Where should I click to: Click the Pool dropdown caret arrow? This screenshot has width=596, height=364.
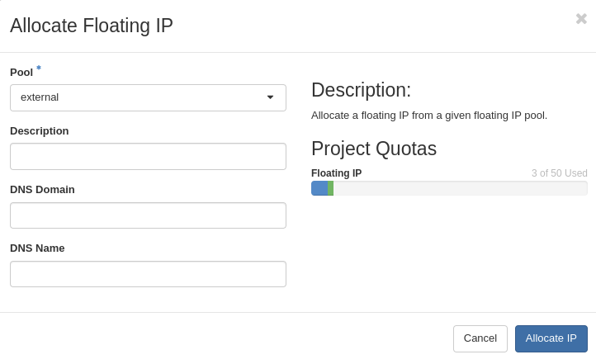[x=270, y=97]
